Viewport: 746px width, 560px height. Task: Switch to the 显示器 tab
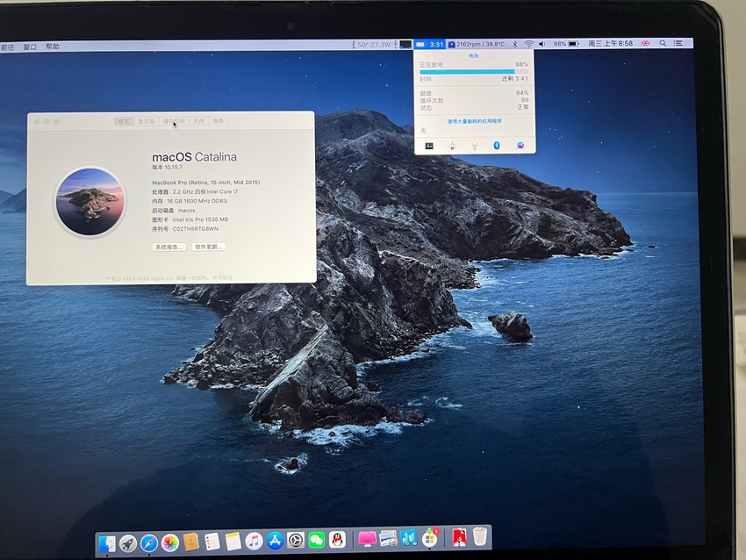[146, 121]
